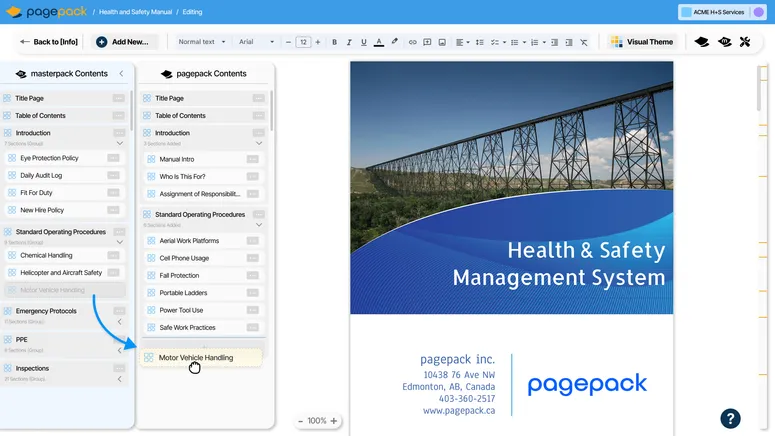Viewport: 775px width, 436px height.
Task: Zoom out with the minus button
Action: coord(300,421)
